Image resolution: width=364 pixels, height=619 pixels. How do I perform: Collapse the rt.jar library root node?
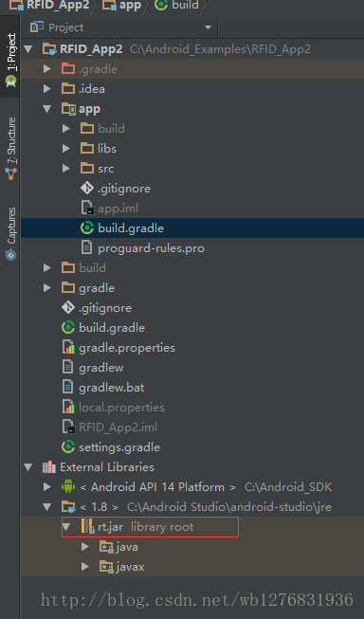click(x=66, y=527)
